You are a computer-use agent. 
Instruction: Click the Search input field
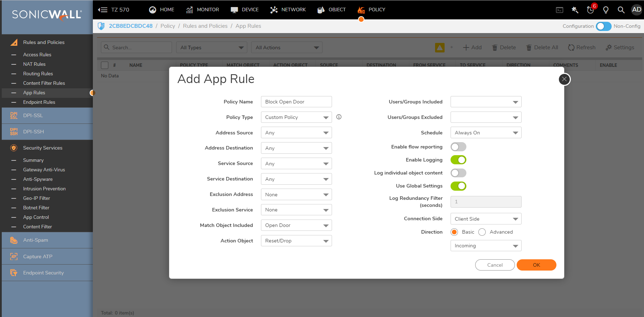pyautogui.click(x=136, y=47)
